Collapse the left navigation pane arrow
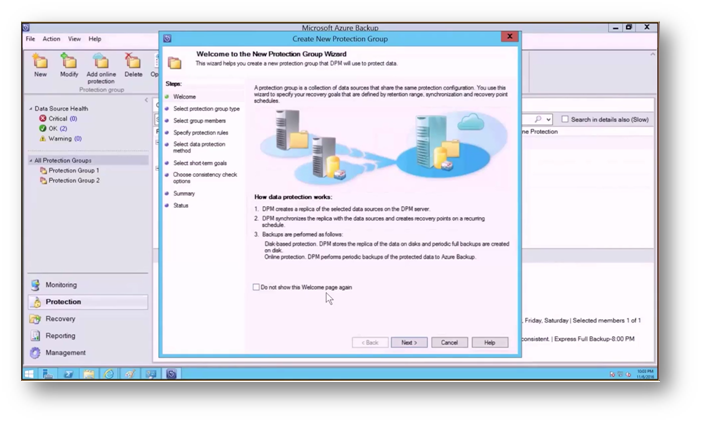 (146, 100)
